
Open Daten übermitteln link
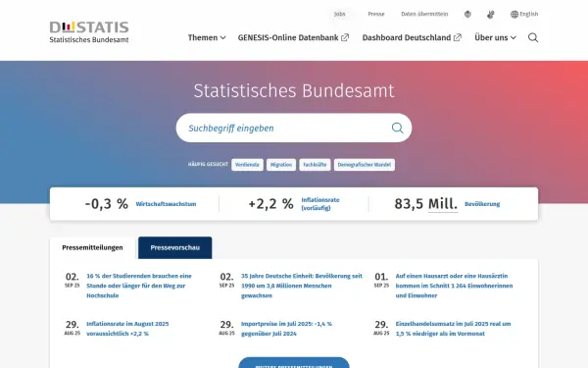click(x=424, y=15)
